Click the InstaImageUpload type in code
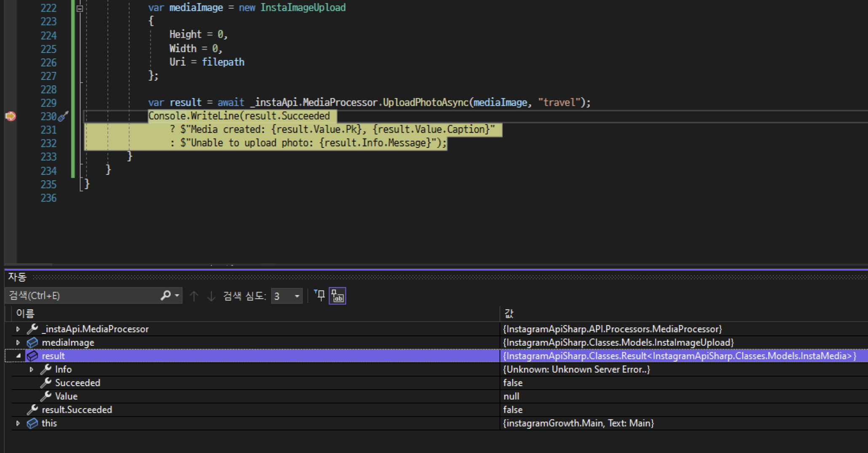The image size is (868, 453). [x=303, y=8]
